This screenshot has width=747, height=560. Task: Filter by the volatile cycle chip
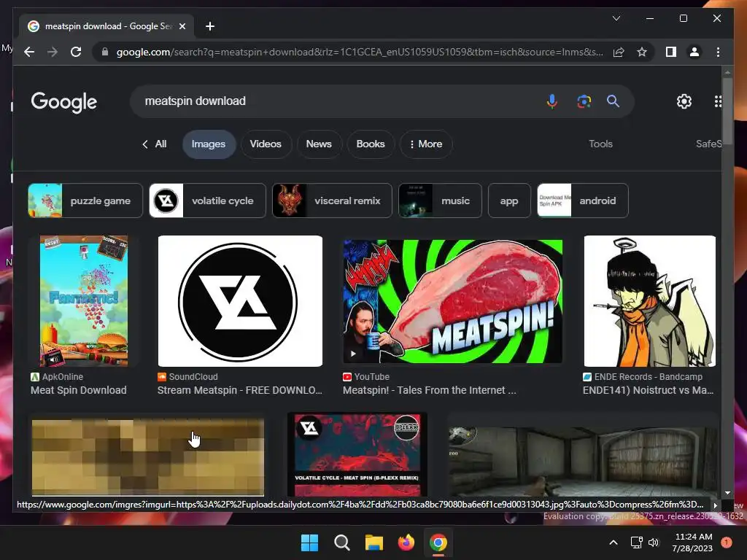coord(208,201)
